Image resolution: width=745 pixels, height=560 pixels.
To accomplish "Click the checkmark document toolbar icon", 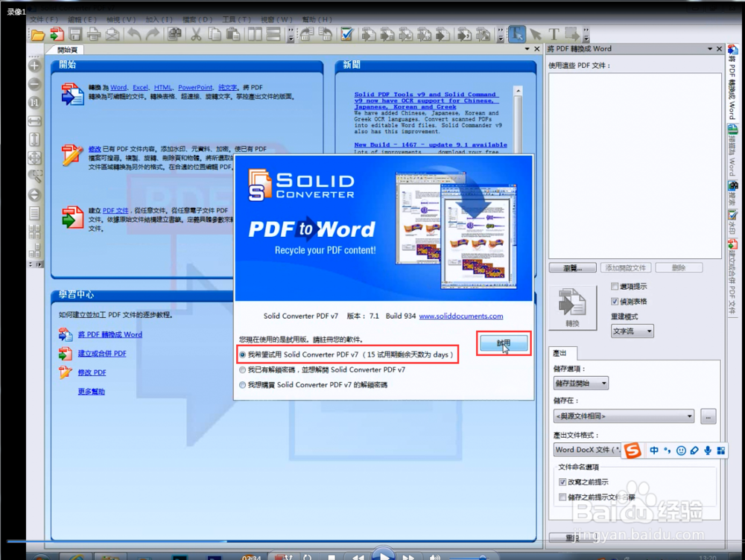I will (347, 35).
